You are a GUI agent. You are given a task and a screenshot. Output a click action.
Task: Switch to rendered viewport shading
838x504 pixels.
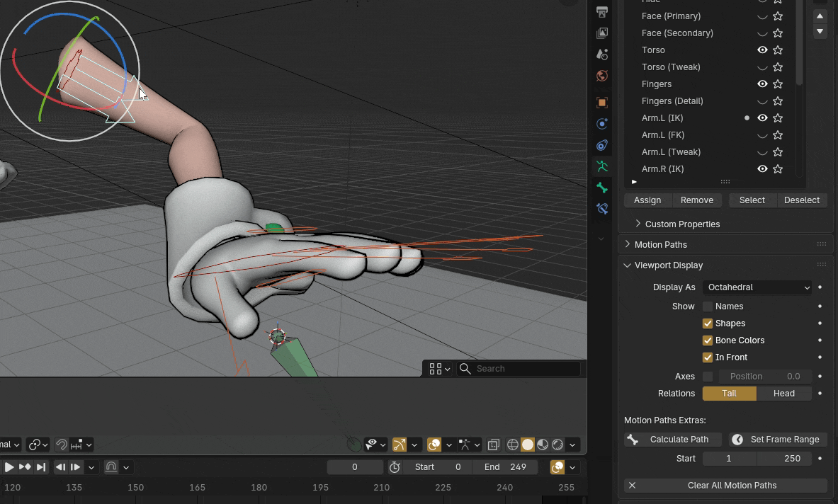click(x=557, y=445)
